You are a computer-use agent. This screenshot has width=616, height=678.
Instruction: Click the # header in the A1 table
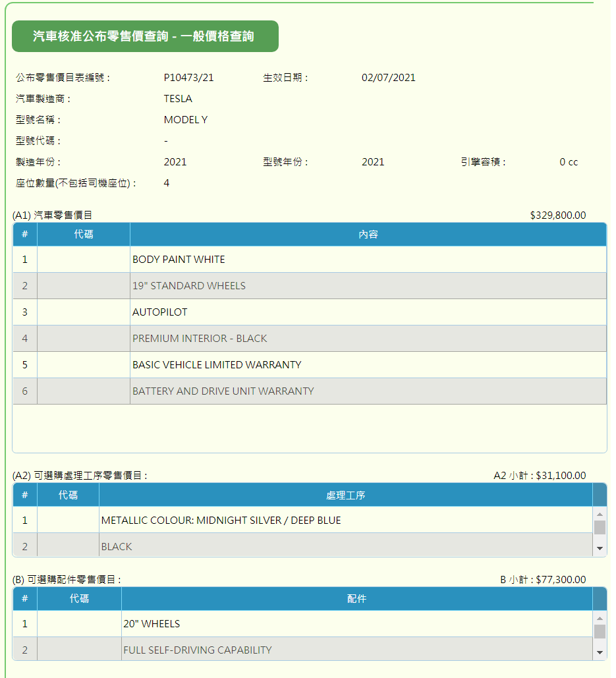(x=25, y=235)
